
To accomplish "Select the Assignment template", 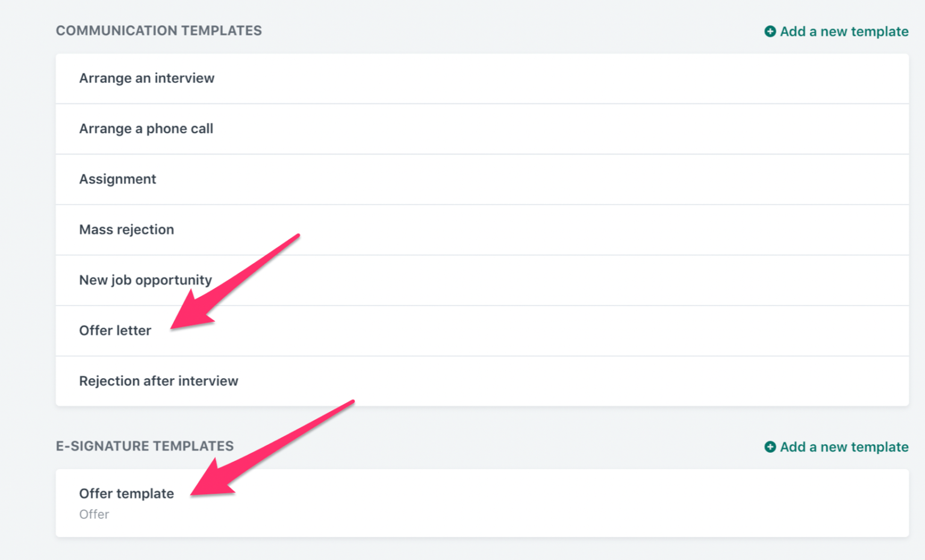I will [117, 179].
